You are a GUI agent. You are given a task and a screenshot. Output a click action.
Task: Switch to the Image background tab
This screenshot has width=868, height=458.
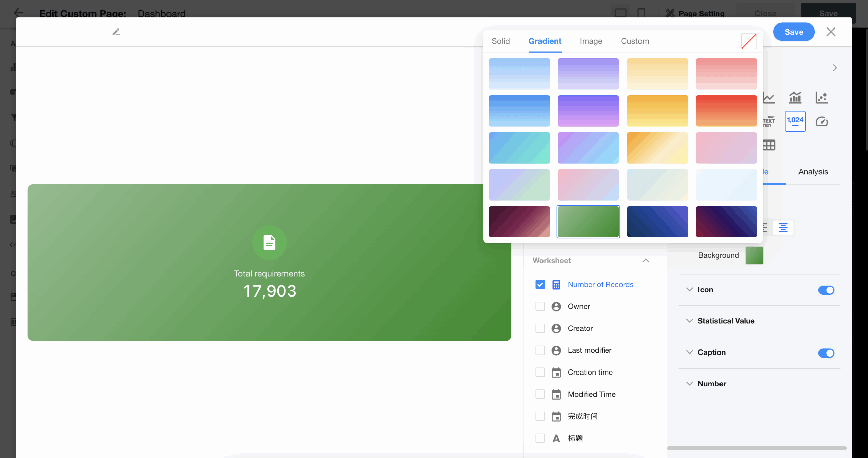click(591, 41)
